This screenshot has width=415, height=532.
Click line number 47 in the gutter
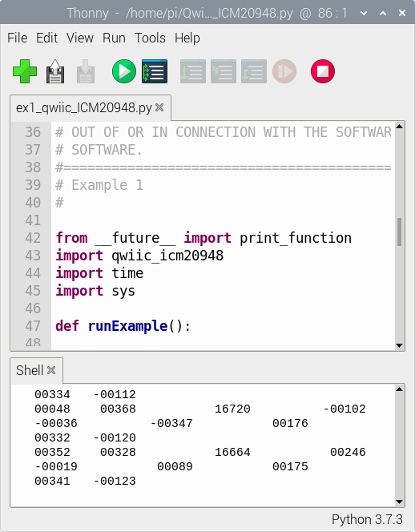point(33,326)
